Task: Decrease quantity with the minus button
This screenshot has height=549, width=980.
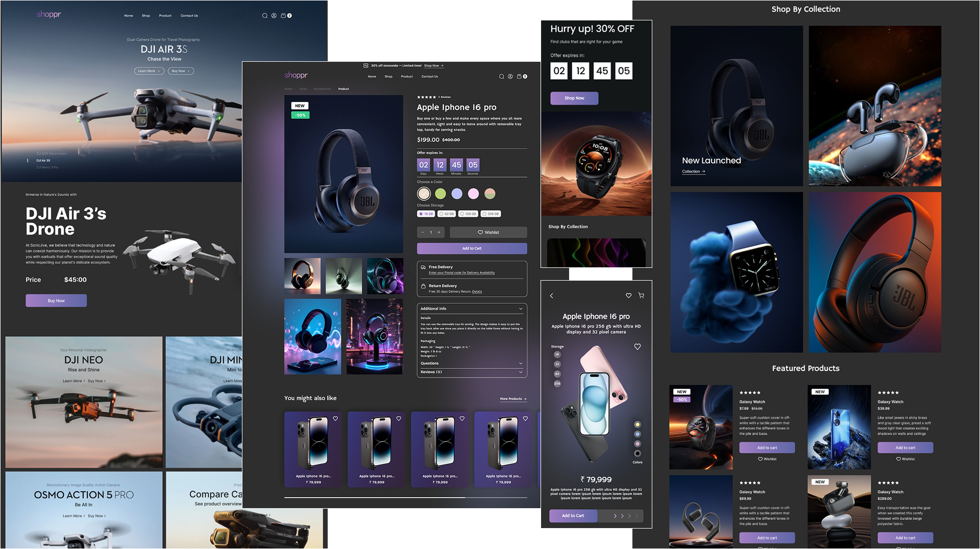Action: point(423,233)
